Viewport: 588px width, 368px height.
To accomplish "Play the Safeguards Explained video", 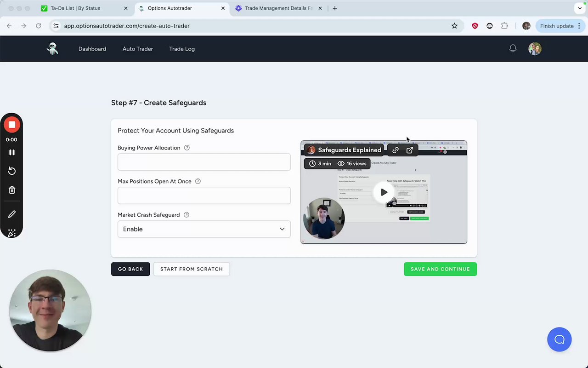I will click(384, 192).
